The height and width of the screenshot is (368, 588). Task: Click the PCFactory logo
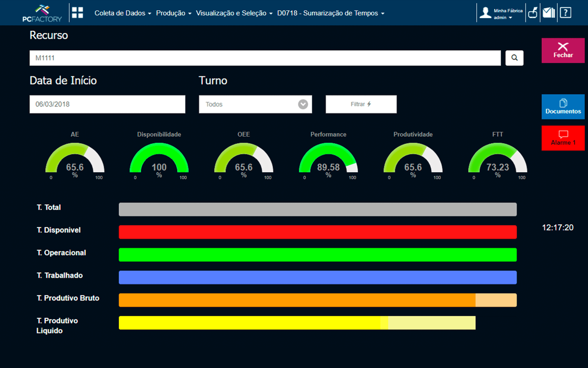[42, 13]
